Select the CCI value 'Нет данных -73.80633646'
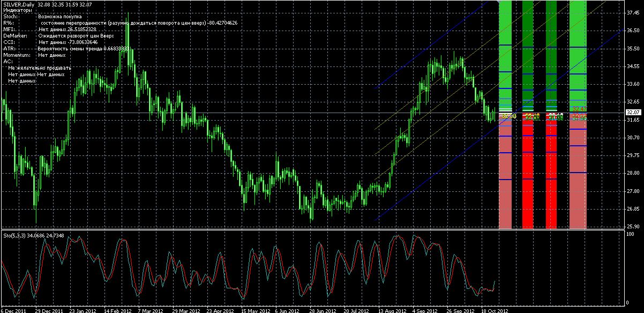This screenshot has width=644, height=313. [68, 42]
